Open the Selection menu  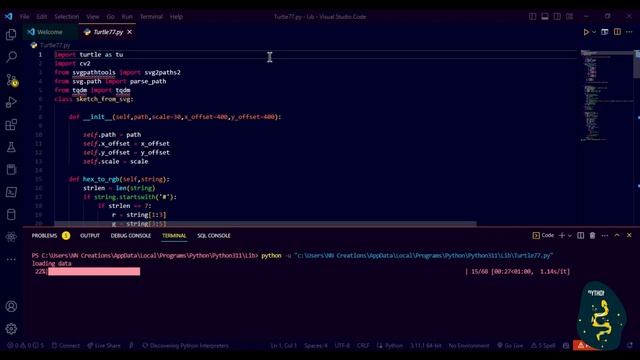[67, 17]
